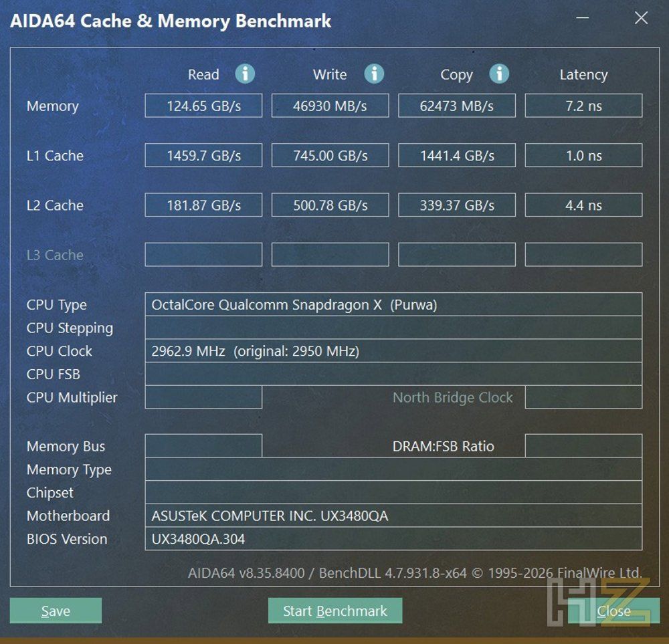The height and width of the screenshot is (644, 669).
Task: Select the Memory latency value 7.2 ns
Action: pos(583,106)
